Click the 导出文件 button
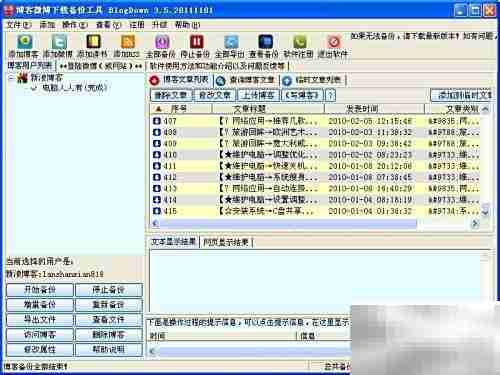The height and width of the screenshot is (375, 500). coord(40,320)
